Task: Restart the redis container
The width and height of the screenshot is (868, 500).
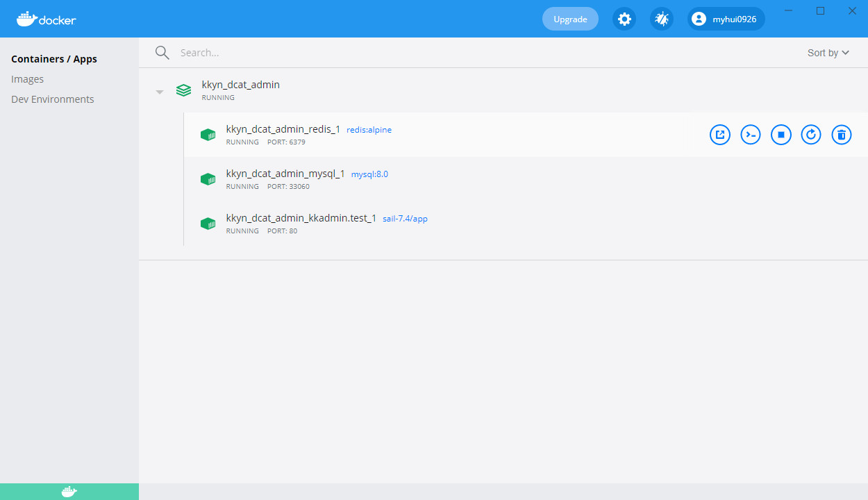Action: click(x=810, y=134)
